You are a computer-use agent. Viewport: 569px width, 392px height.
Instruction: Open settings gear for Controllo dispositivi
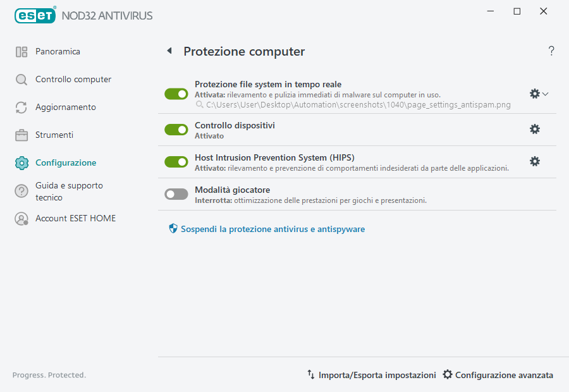point(535,129)
